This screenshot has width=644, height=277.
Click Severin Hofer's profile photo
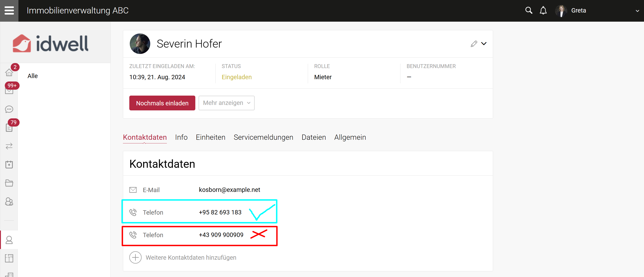pyautogui.click(x=140, y=44)
